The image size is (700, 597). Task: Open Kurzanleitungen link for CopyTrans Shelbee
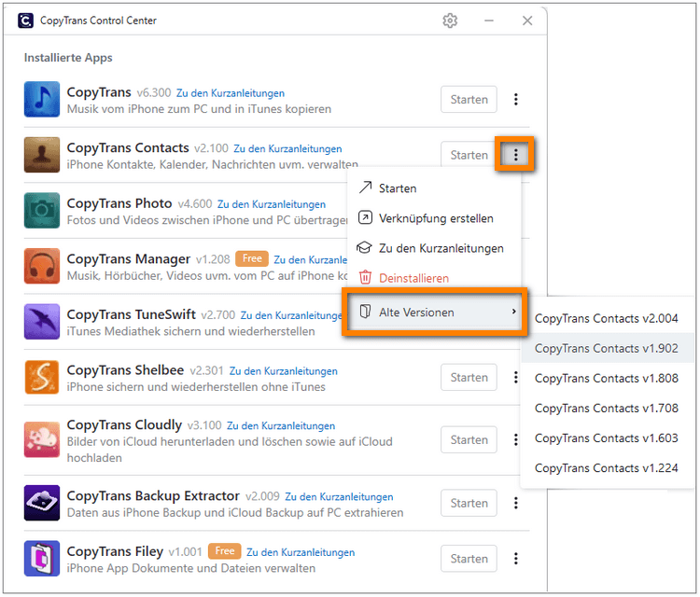click(x=284, y=371)
